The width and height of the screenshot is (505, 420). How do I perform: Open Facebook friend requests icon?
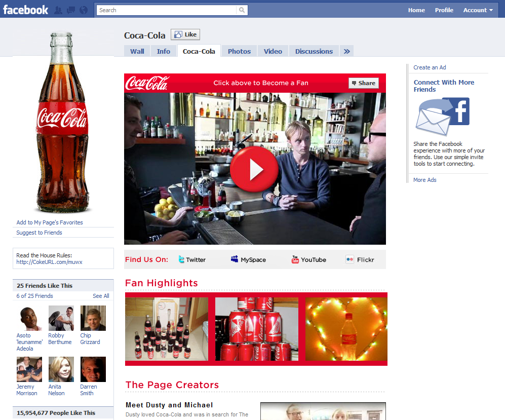tap(58, 10)
